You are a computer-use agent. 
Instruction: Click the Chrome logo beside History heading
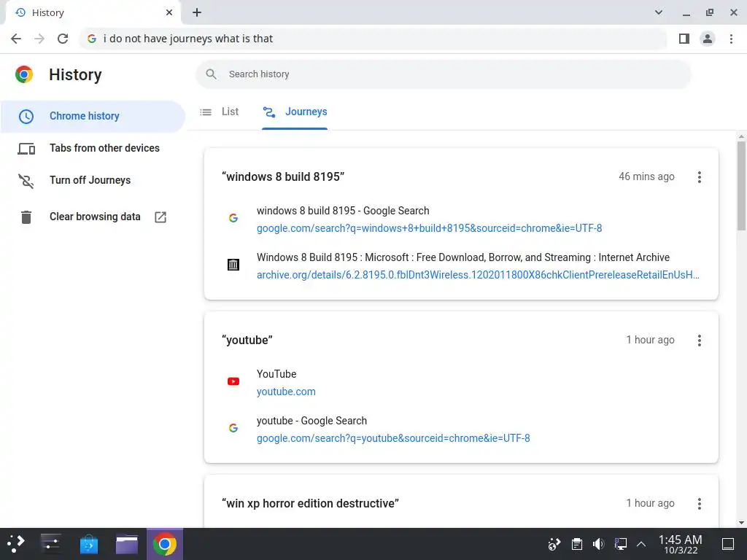(x=24, y=75)
